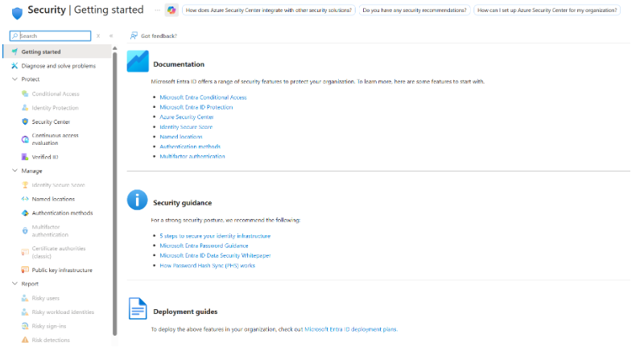Select Getting started menu item
The image size is (644, 347).
pyautogui.click(x=57, y=52)
